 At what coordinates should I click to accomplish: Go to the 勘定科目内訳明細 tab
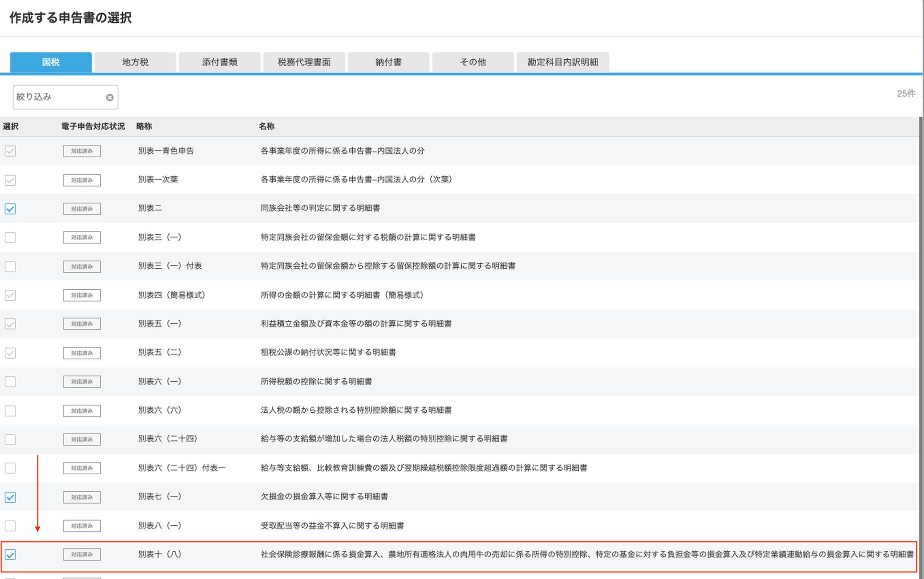point(563,62)
